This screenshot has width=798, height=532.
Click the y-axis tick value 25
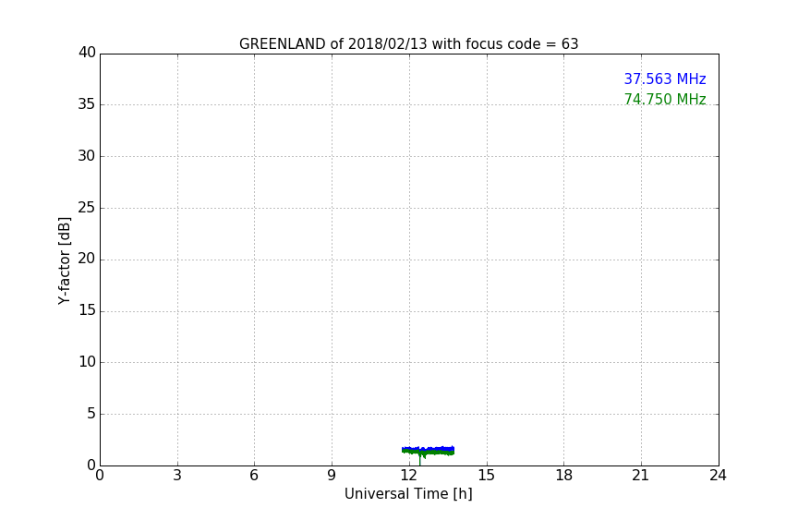(x=87, y=207)
